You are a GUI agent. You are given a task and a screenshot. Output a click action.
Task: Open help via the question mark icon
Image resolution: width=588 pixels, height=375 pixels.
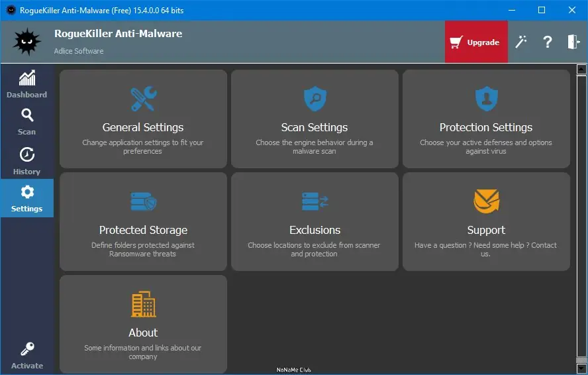tap(548, 42)
